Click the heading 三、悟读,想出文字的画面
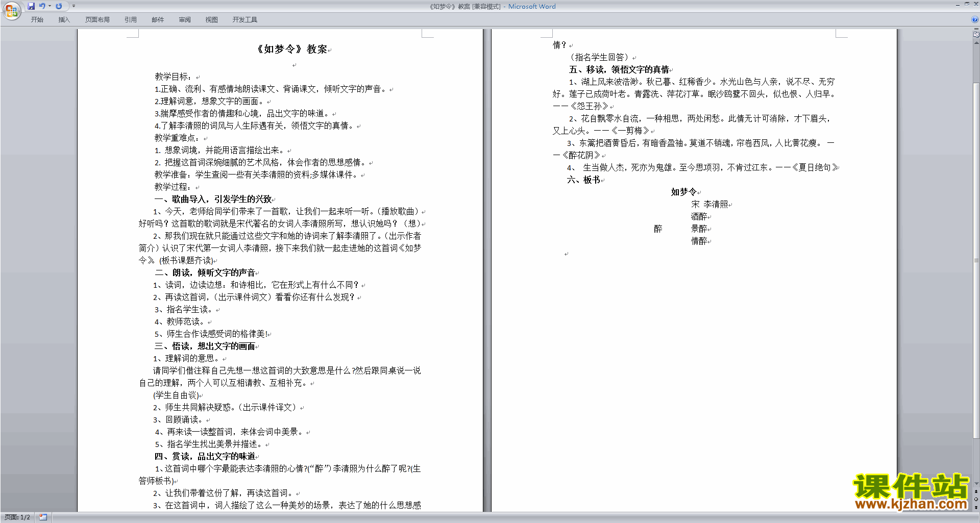 click(x=205, y=346)
